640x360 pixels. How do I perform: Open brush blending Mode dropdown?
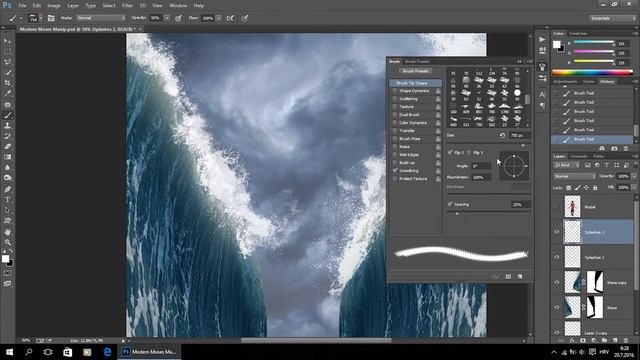[101, 18]
